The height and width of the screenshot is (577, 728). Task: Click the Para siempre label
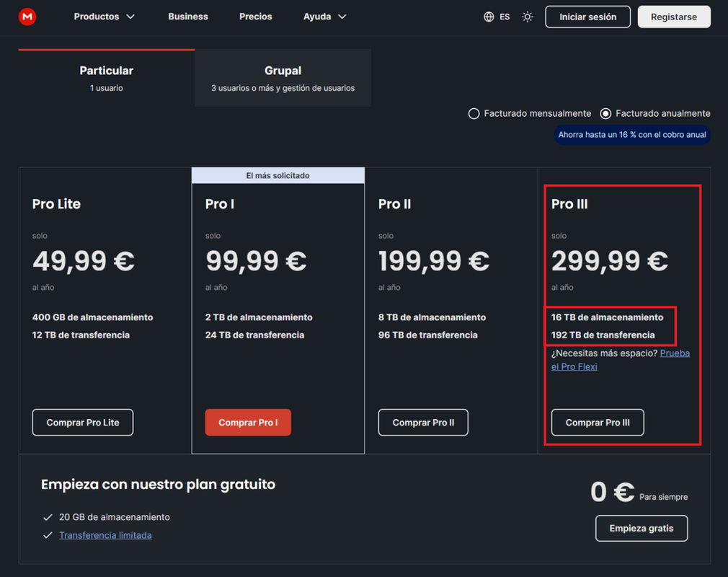point(663,497)
